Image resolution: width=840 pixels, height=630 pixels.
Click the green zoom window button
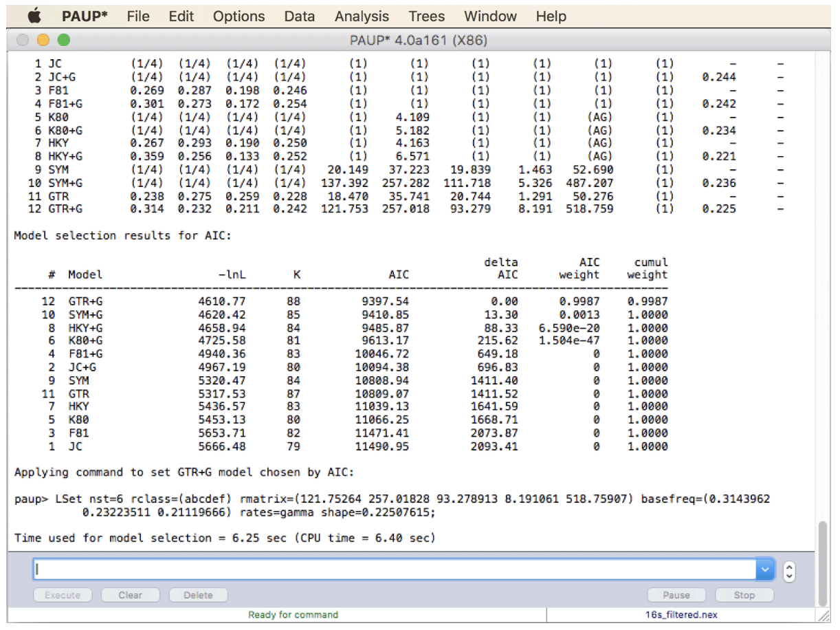pyautogui.click(x=64, y=40)
